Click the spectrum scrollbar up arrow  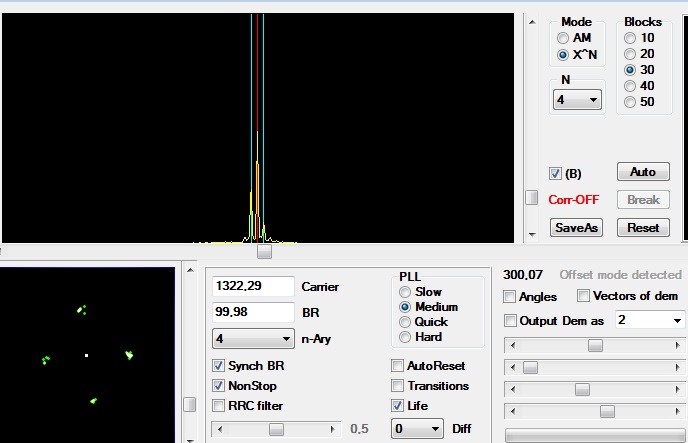point(532,22)
